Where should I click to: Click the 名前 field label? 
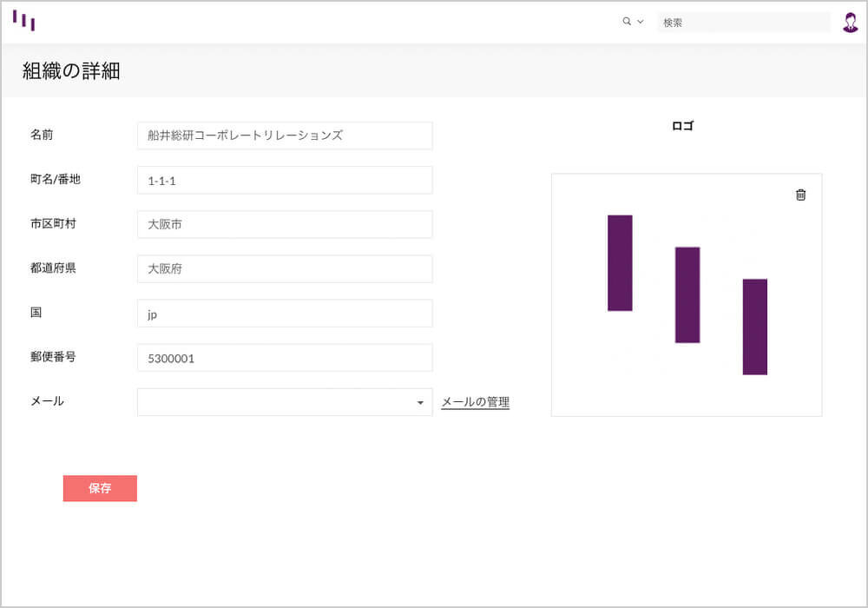[42, 135]
